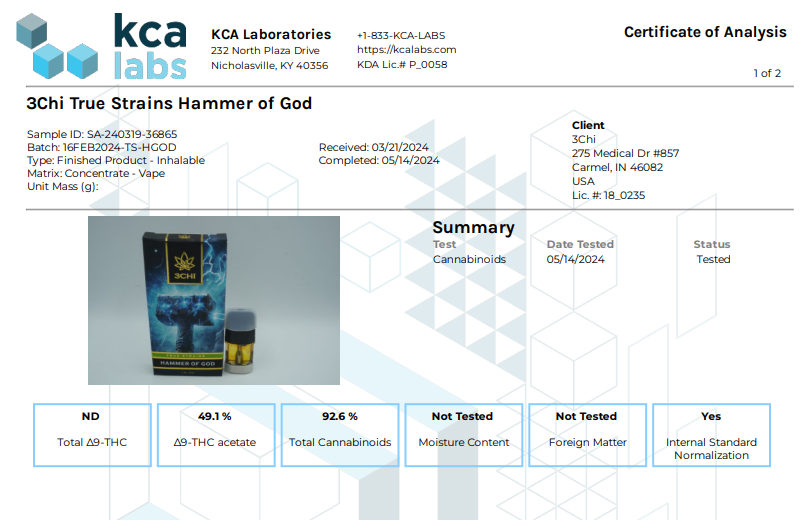The image size is (809, 520).
Task: Click the Date Tested column header
Action: click(x=580, y=245)
